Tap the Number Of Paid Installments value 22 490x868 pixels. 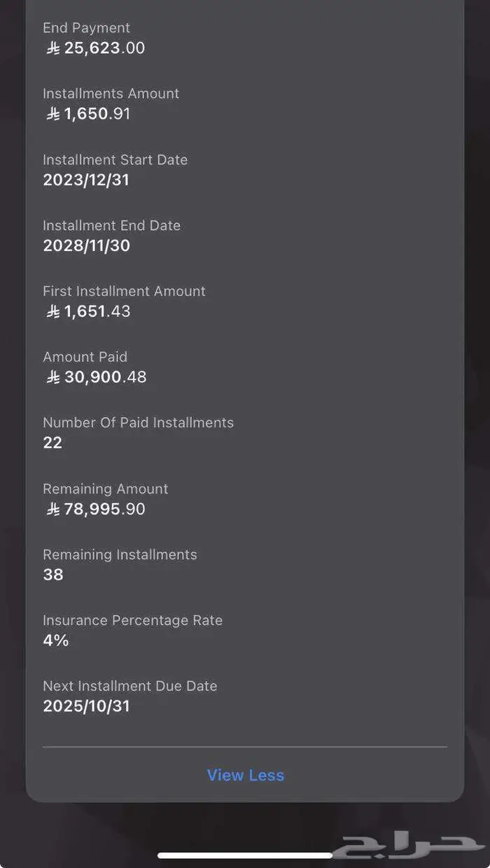click(52, 443)
